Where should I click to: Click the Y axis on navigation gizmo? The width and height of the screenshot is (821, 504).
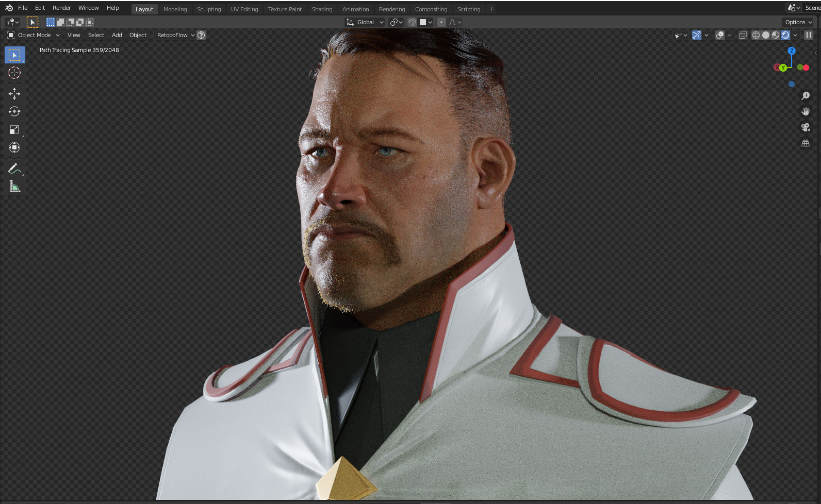point(783,68)
